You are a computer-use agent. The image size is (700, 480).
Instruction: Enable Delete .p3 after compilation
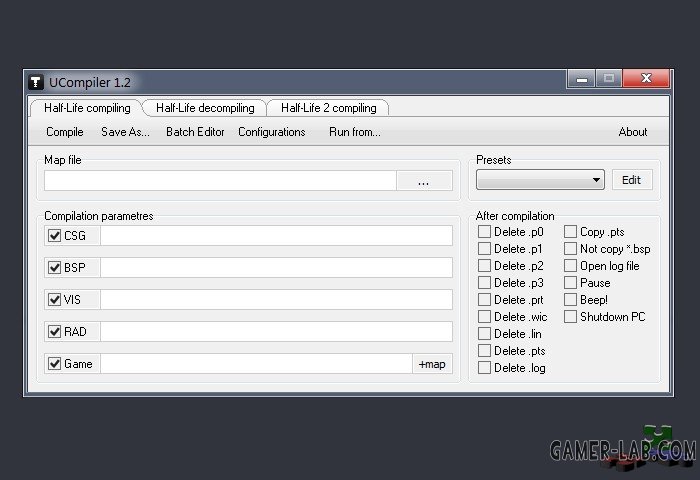click(484, 283)
